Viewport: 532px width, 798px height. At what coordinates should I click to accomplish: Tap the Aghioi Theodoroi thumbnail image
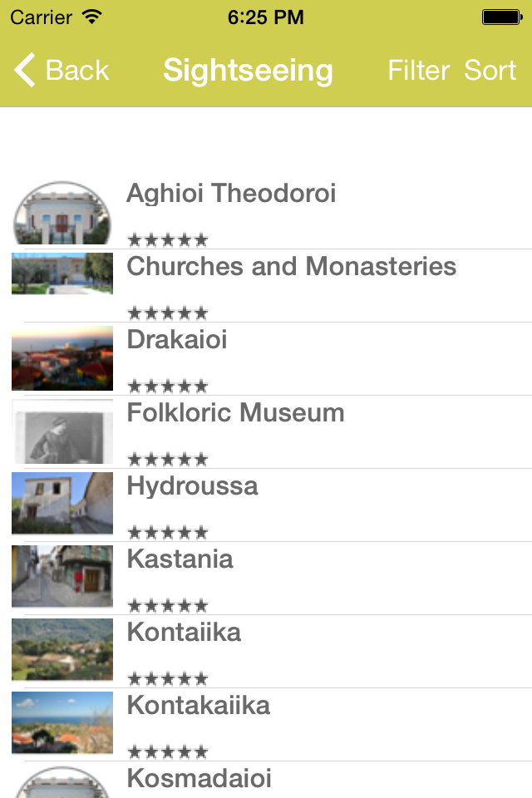point(62,213)
